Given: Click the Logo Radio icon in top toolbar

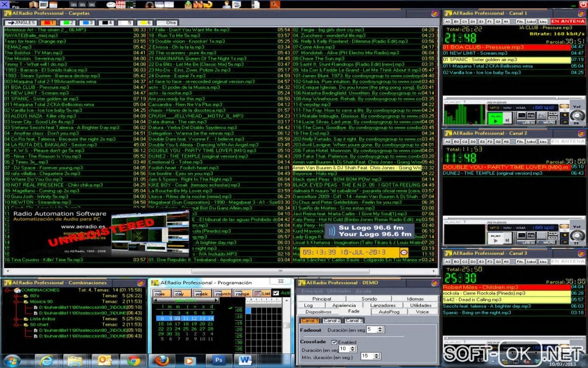Looking at the screenshot, I should pos(120,5).
